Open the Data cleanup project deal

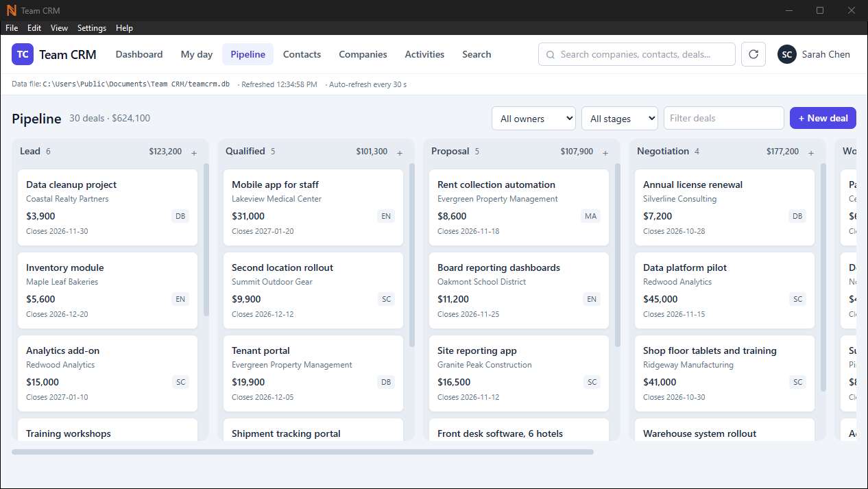(x=108, y=207)
